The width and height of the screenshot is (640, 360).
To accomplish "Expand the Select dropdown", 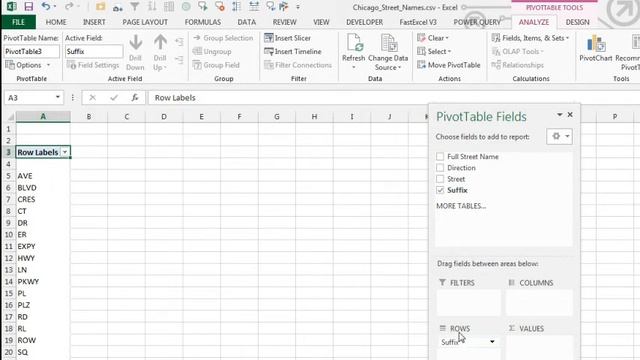I will tap(434, 51).
